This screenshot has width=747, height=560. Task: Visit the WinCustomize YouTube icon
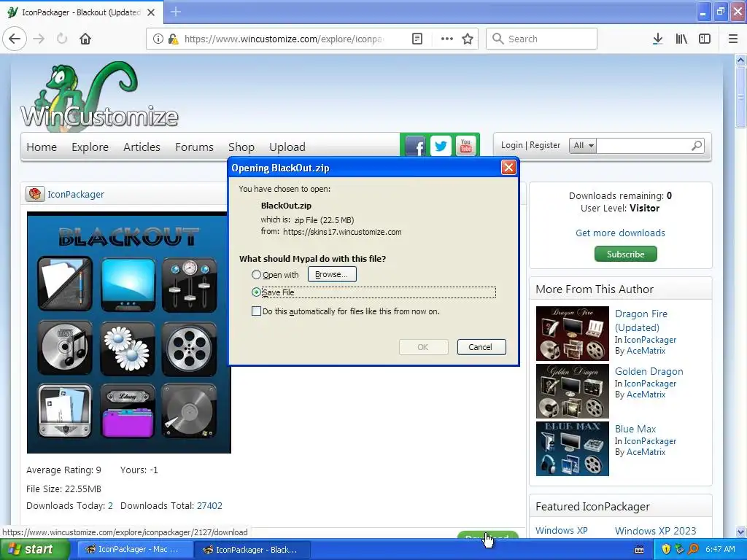coord(466,146)
